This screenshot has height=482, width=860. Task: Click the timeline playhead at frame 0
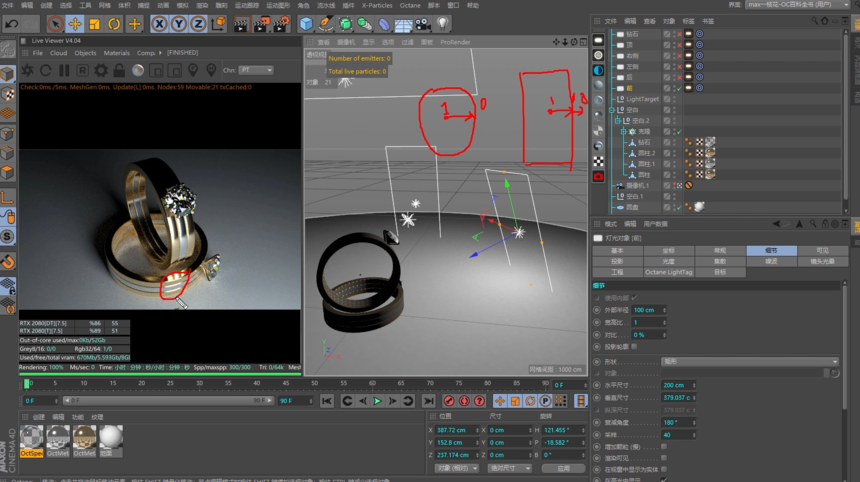(26, 384)
